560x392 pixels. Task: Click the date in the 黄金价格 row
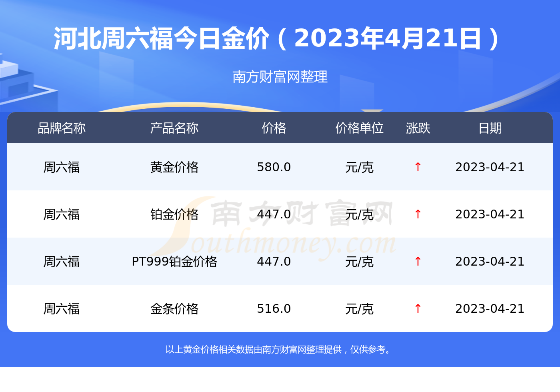[x=490, y=167]
